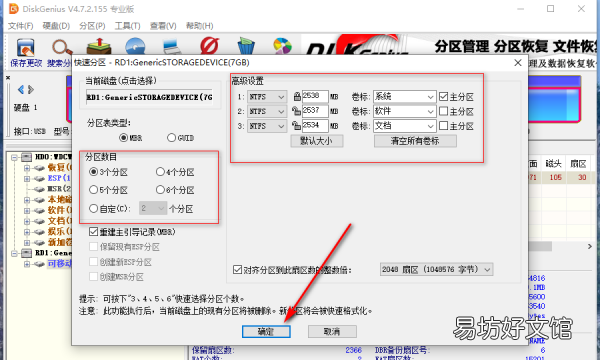Viewport: 600px width, 360px height.
Task: Click the 保存更改 save changes toolbar icon
Action: click(26, 48)
